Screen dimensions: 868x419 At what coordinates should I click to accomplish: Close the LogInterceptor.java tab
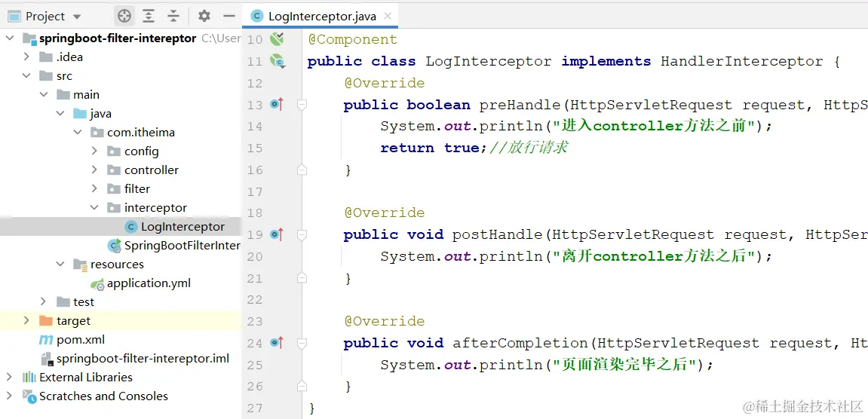[x=388, y=16]
